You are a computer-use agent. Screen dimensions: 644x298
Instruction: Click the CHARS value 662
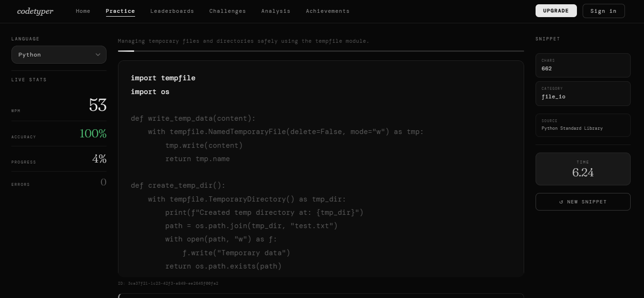[x=546, y=68]
